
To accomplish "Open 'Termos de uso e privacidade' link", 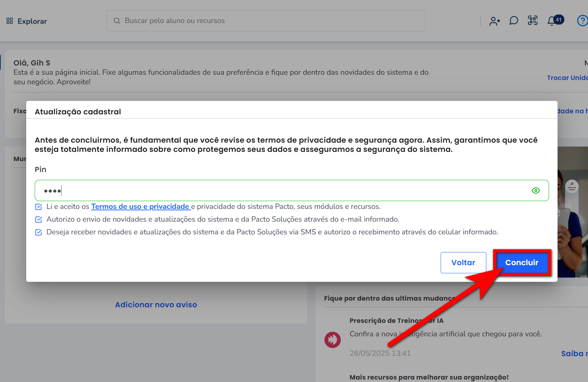I will (141, 206).
